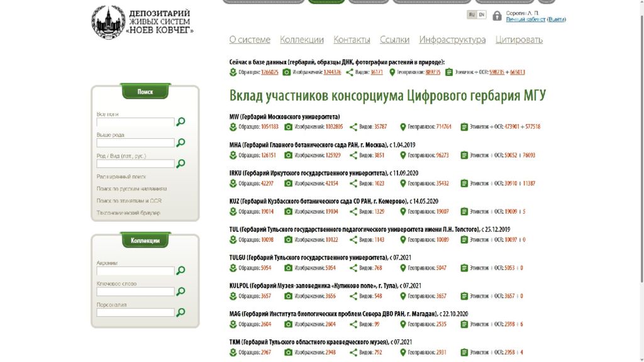Click magnifier icon beside 'Род / Вид' field
Viewport: 644px width, 362px height.
click(180, 163)
